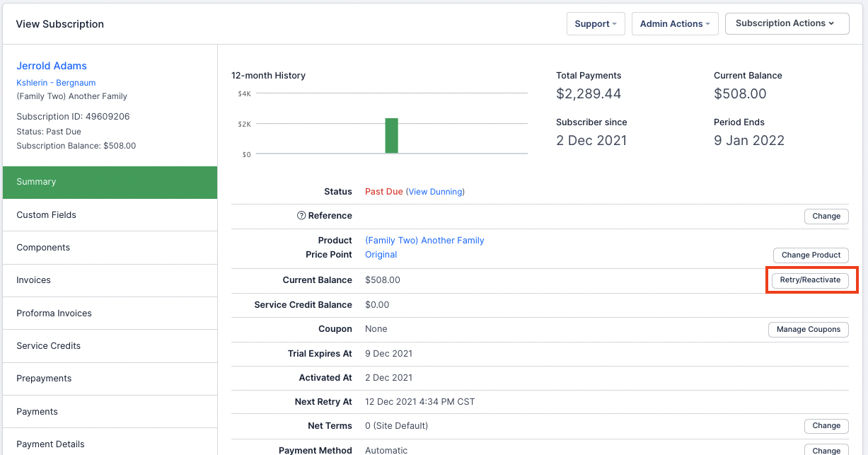Click the sidebar Subscription Balance: $508.00 text
This screenshot has width=868, height=455.
[x=76, y=146]
